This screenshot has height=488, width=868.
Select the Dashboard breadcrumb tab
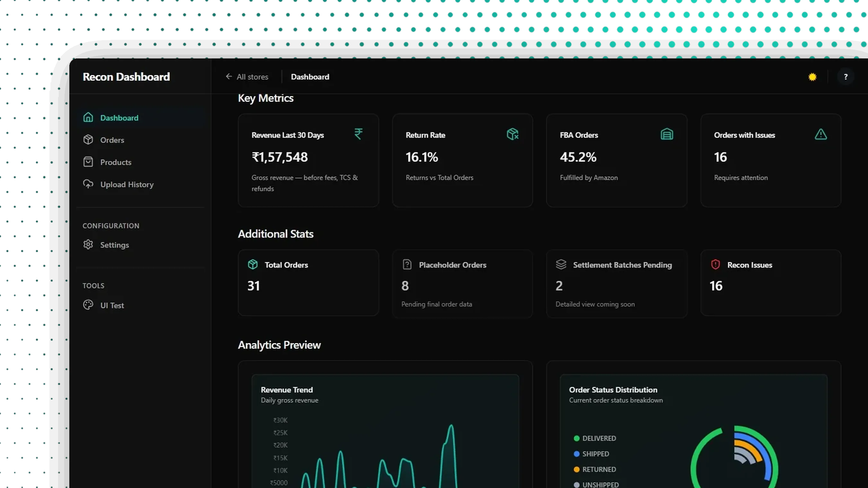tap(310, 77)
